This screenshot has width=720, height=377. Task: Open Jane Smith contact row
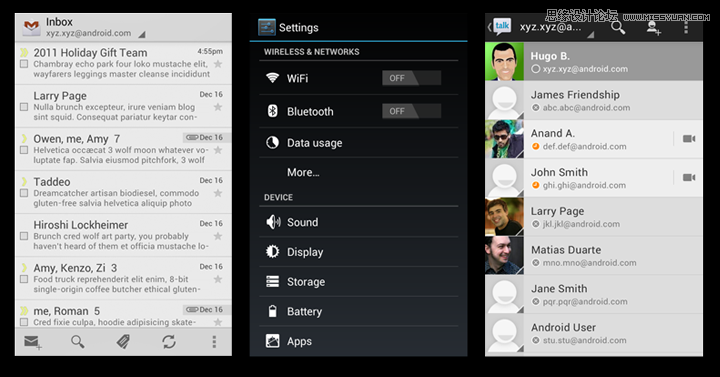(x=594, y=294)
